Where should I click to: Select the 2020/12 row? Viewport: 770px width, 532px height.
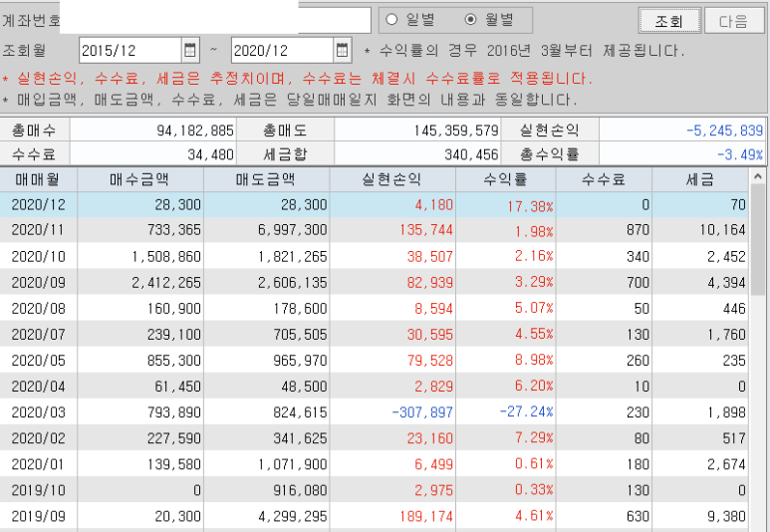click(x=375, y=204)
